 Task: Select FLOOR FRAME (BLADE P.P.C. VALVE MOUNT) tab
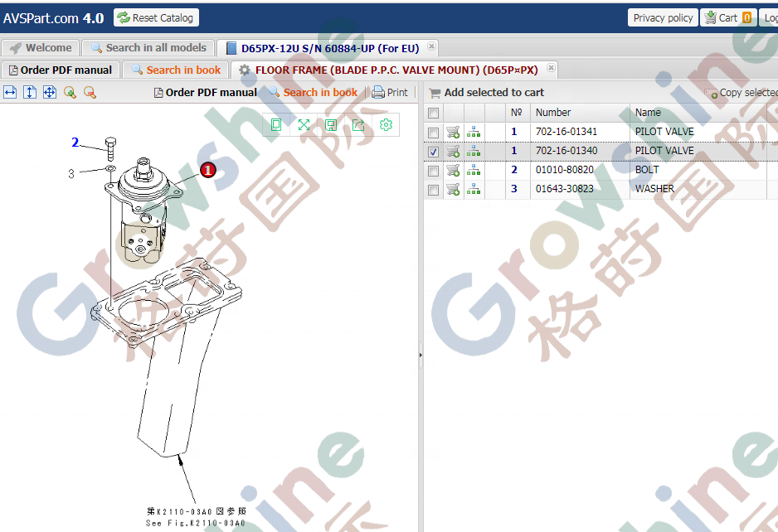click(396, 70)
